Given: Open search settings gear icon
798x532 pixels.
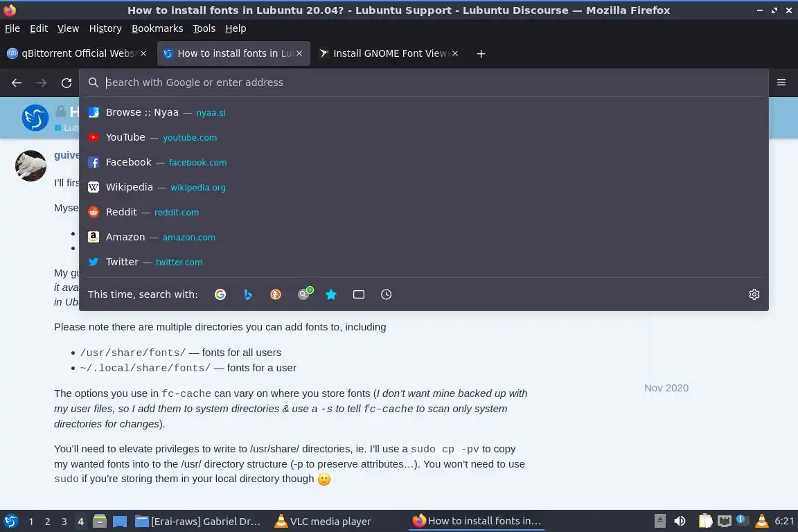Looking at the screenshot, I should coord(754,294).
